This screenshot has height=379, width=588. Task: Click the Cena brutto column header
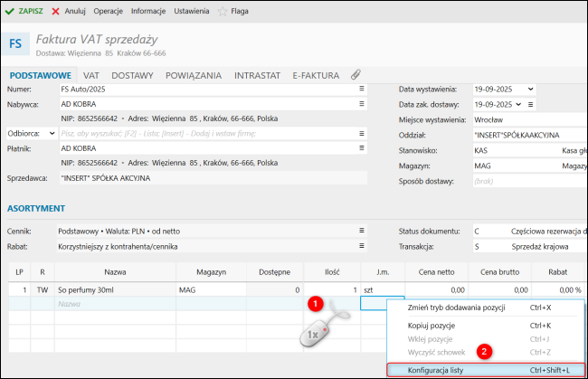(x=500, y=272)
